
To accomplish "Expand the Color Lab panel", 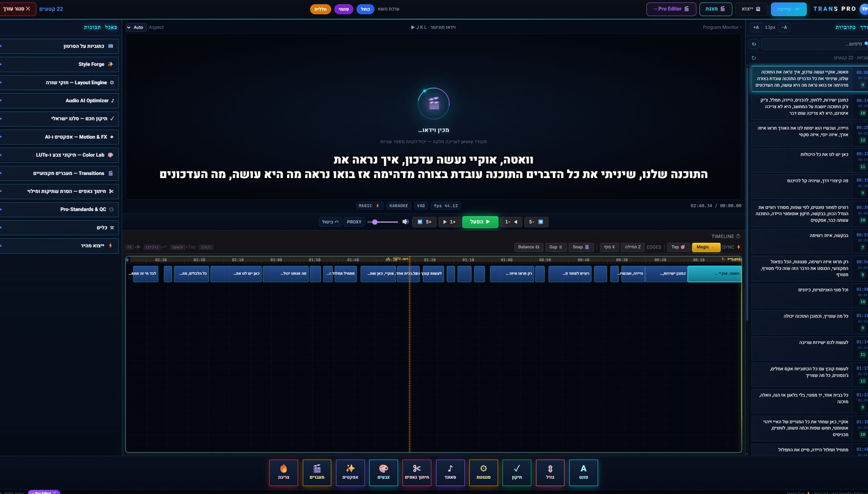I will pyautogui.click(x=59, y=155).
